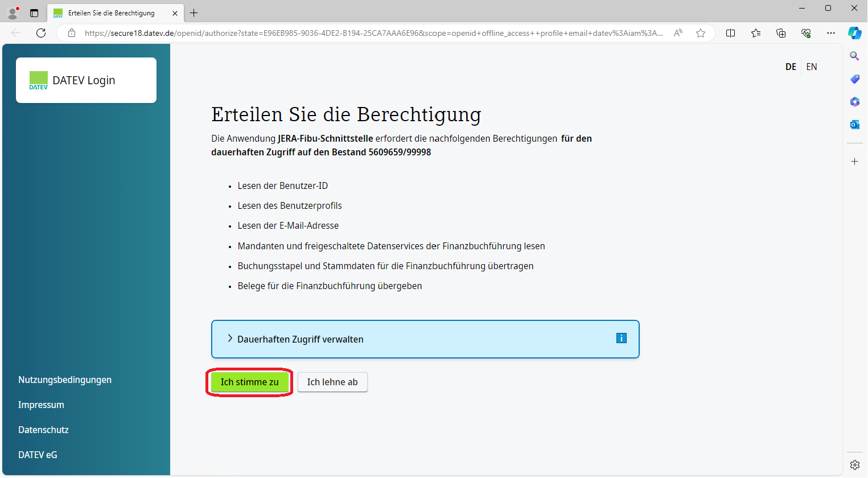
Task: Click the DATEV Login logo
Action: [x=73, y=80]
